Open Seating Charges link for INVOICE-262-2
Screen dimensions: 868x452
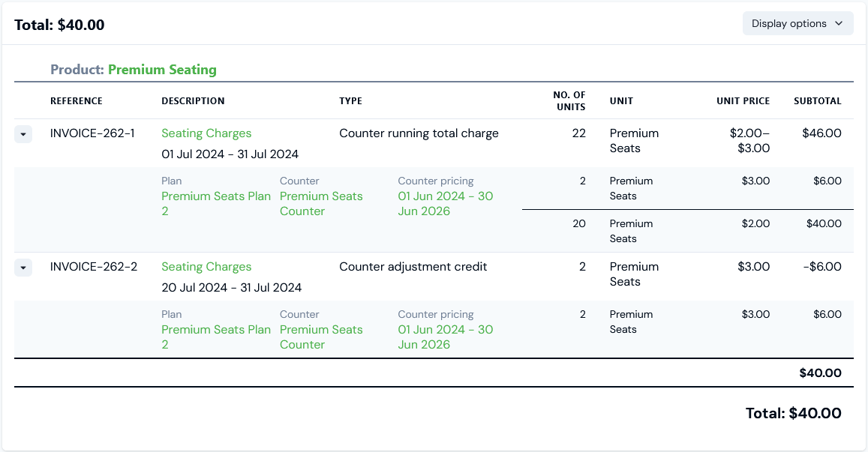coord(206,267)
